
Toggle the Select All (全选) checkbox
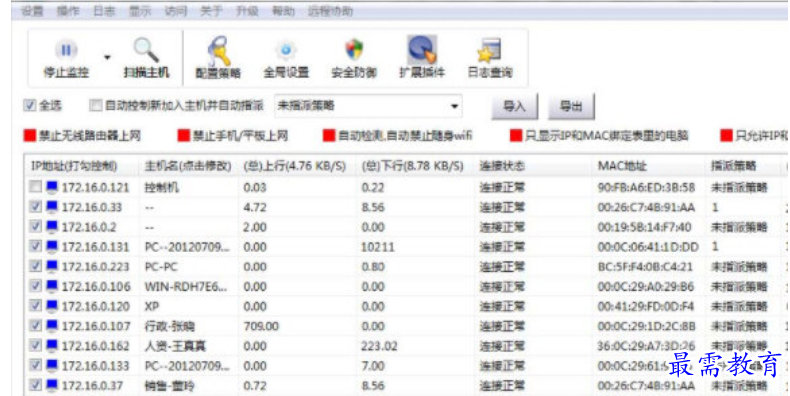pos(30,105)
